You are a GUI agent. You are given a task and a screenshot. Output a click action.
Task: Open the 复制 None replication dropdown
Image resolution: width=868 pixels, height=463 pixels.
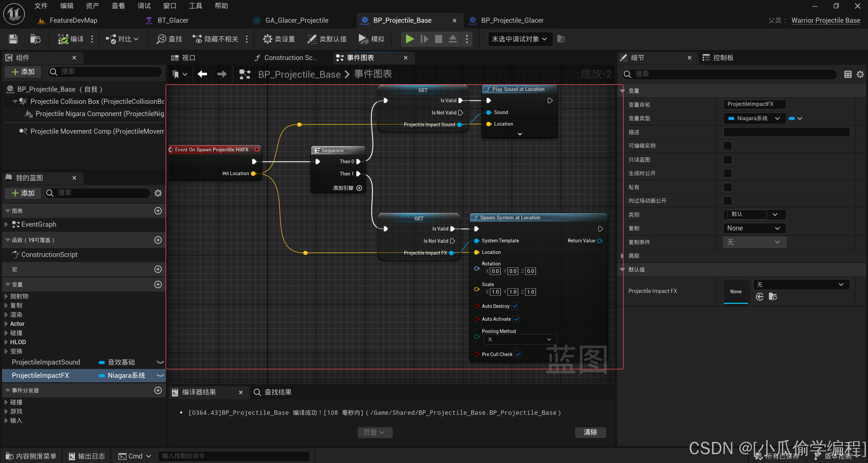(754, 228)
